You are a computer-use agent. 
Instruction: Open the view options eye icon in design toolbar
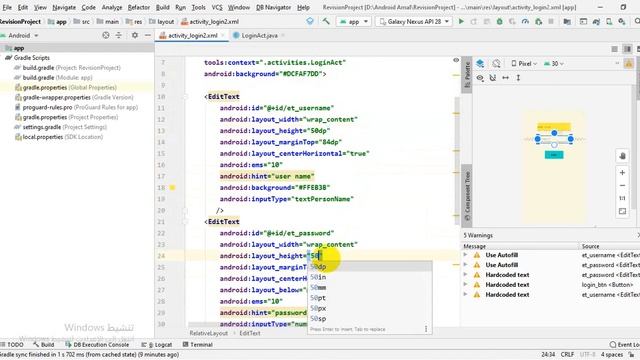tap(480, 78)
